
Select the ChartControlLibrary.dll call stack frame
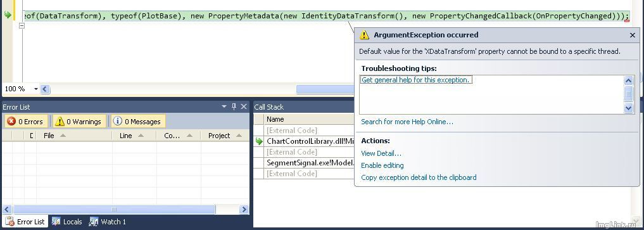coord(310,141)
